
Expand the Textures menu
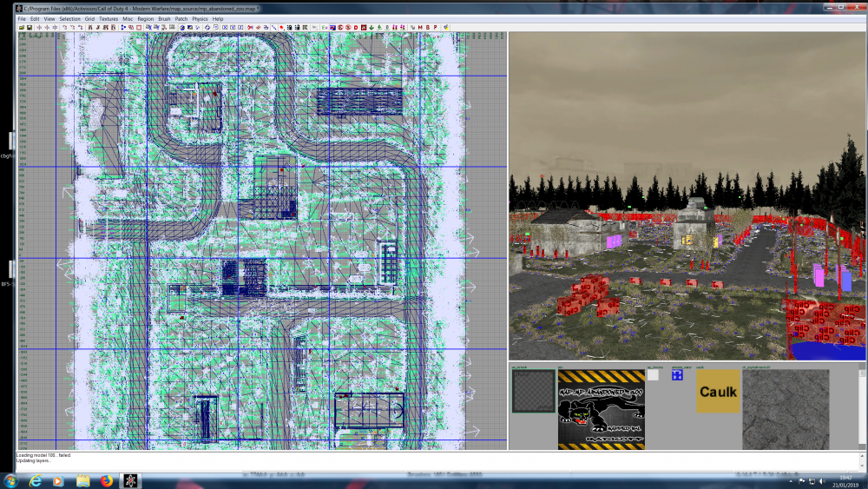(x=108, y=18)
